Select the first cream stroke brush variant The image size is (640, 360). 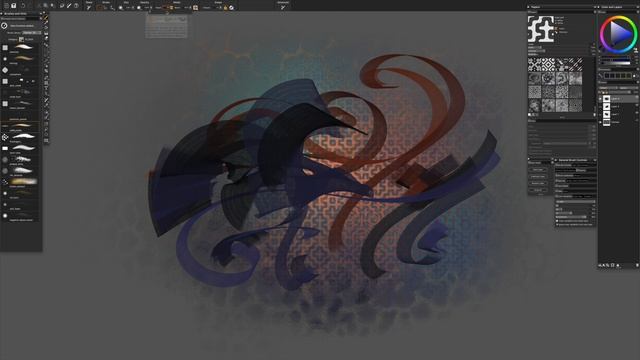23,47
